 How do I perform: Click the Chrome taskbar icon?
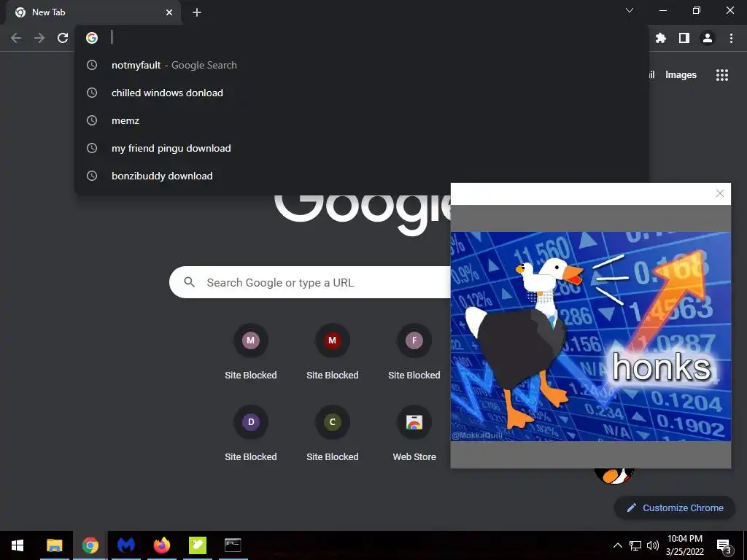tap(90, 545)
